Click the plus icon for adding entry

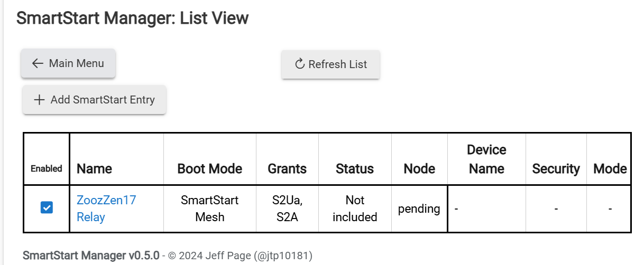click(x=39, y=100)
